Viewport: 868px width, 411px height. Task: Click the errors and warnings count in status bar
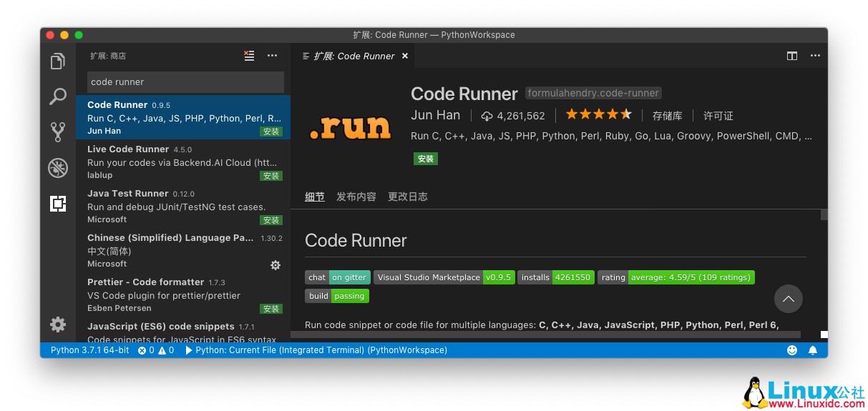tap(156, 350)
